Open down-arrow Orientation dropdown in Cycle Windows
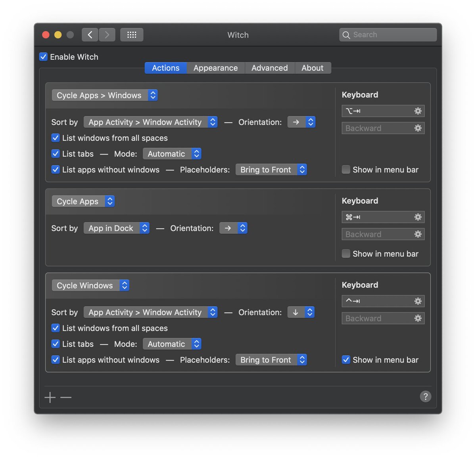This screenshot has width=476, height=459. (301, 312)
